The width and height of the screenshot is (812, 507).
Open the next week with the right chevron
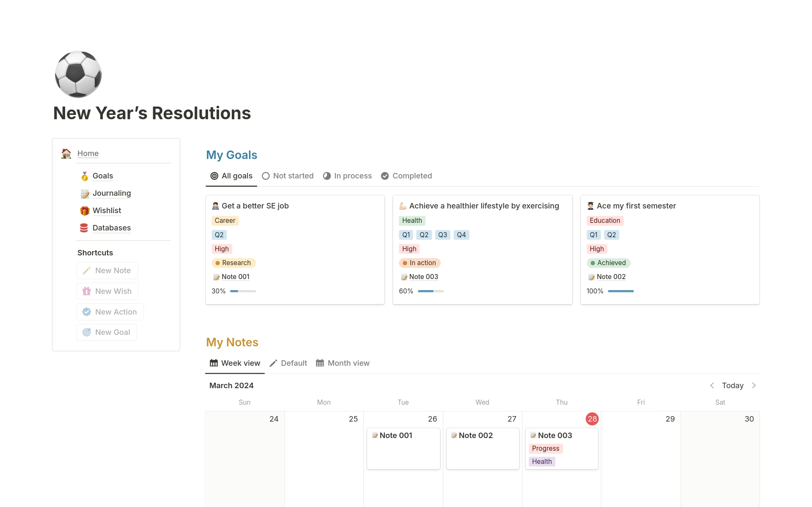(754, 385)
